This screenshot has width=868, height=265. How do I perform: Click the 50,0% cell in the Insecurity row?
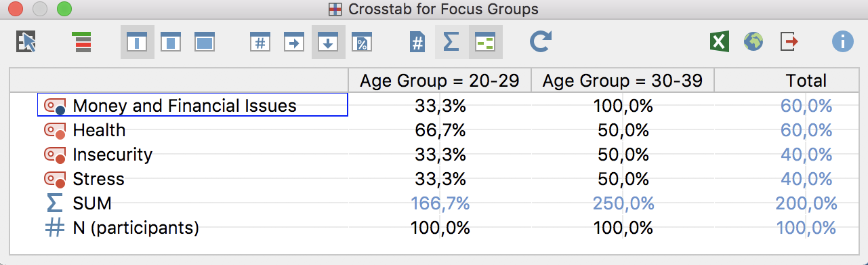coord(623,155)
